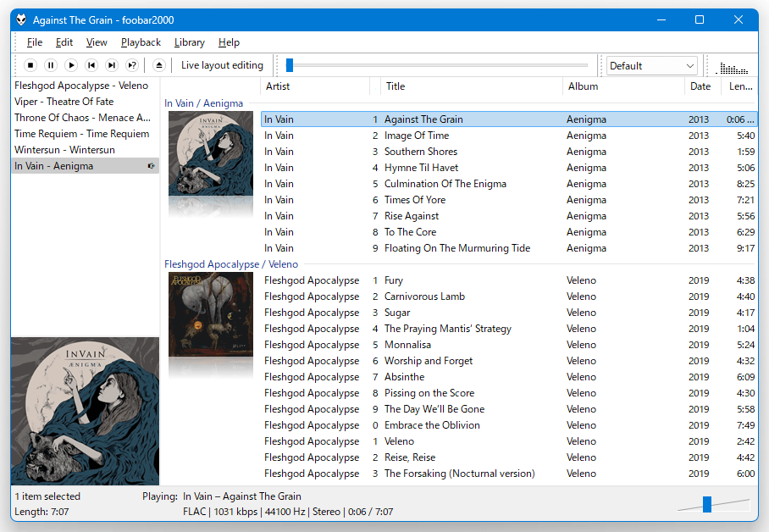The width and height of the screenshot is (769, 532).
Task: Sort by the Artist column header
Action: tap(315, 86)
